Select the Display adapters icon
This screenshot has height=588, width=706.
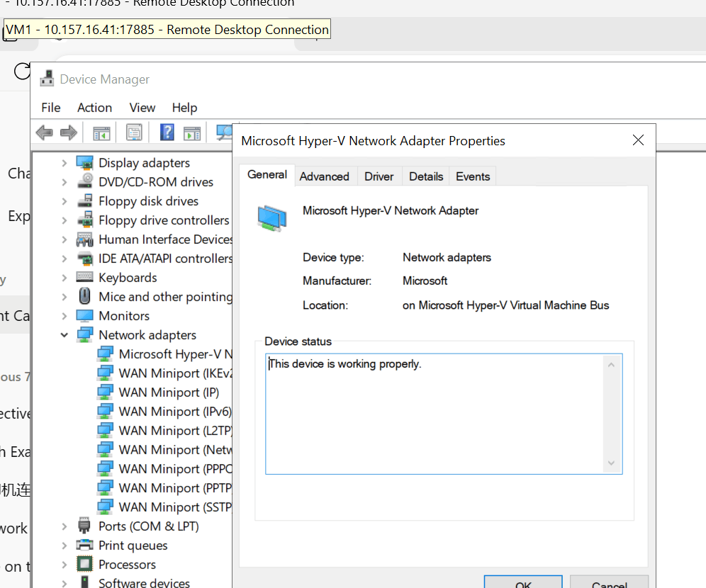[84, 163]
